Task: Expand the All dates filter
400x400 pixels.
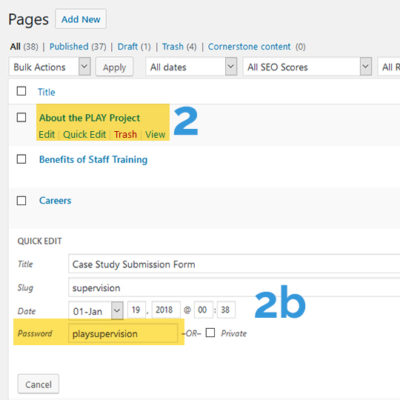Action: tap(191, 67)
